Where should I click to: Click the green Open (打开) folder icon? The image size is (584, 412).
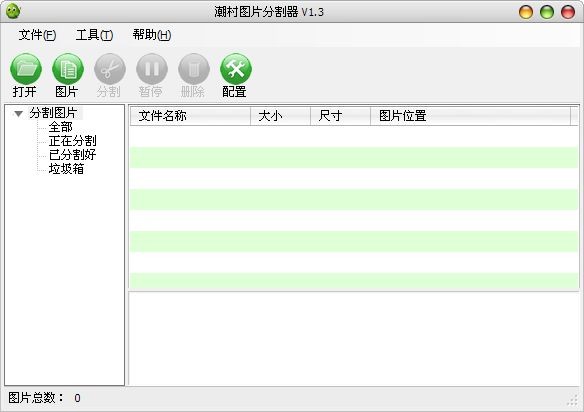point(26,69)
